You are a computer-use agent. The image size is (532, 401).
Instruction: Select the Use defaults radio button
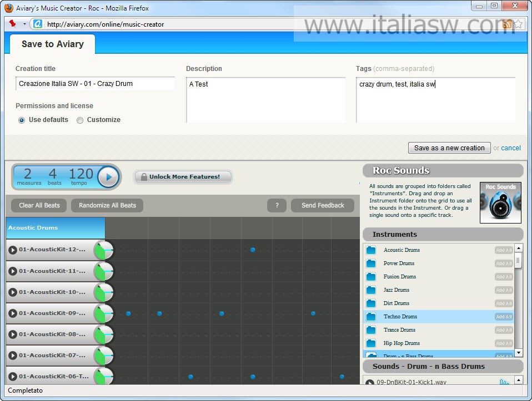(22, 120)
